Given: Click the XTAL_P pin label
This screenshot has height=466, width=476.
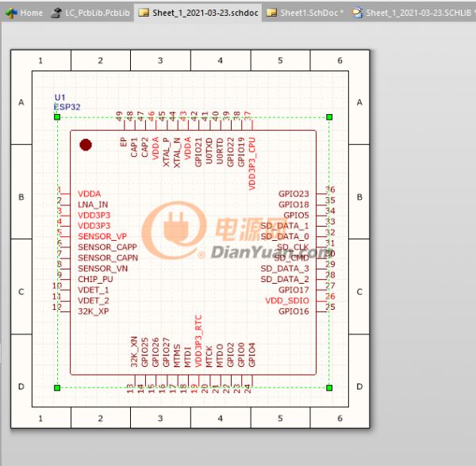Looking at the screenshot, I should (x=166, y=152).
